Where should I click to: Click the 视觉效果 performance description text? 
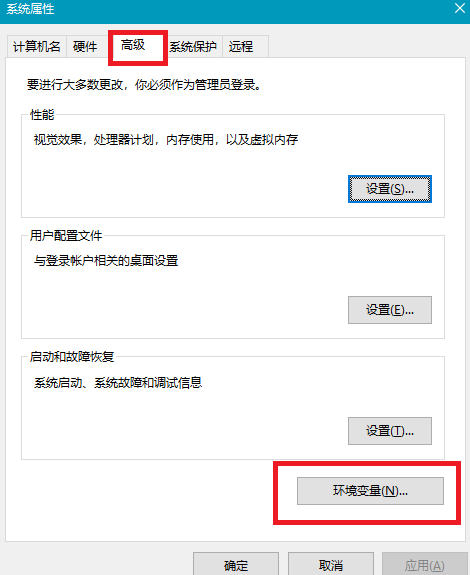[x=166, y=140]
